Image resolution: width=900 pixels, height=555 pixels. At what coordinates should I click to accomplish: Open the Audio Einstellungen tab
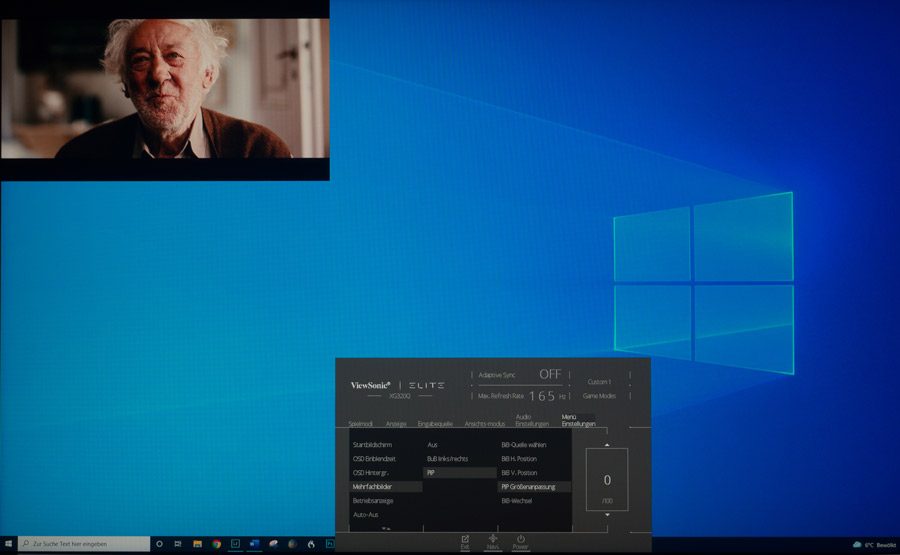pos(532,420)
